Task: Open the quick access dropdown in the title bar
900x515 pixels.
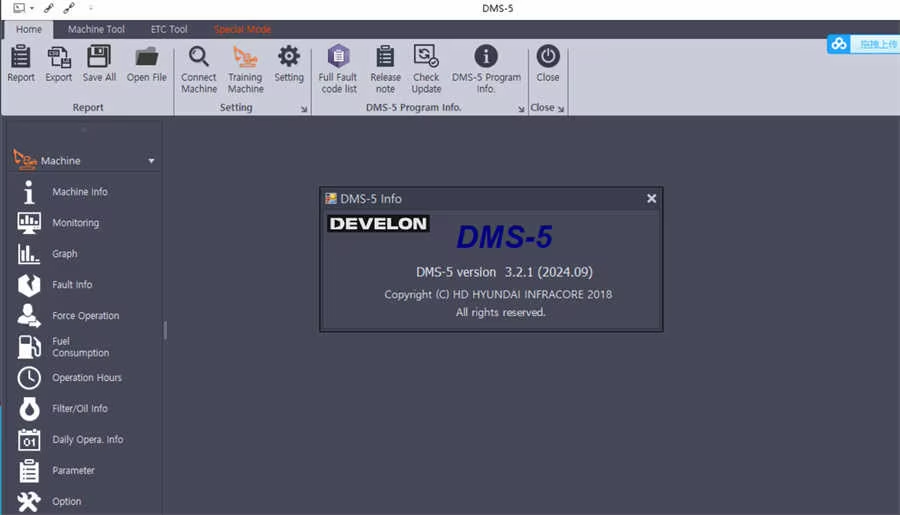Action: [x=32, y=8]
